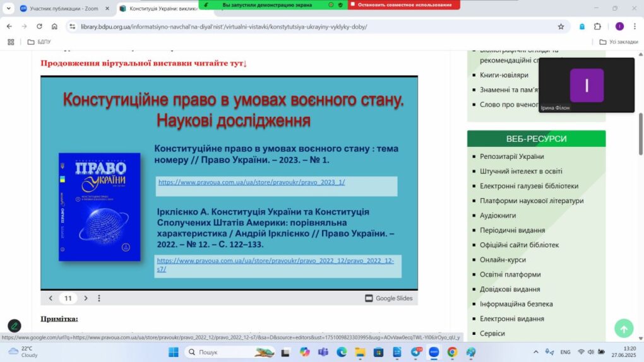644x362 pixels.
Task: Open File Explorer from taskbar
Action: coord(360,352)
